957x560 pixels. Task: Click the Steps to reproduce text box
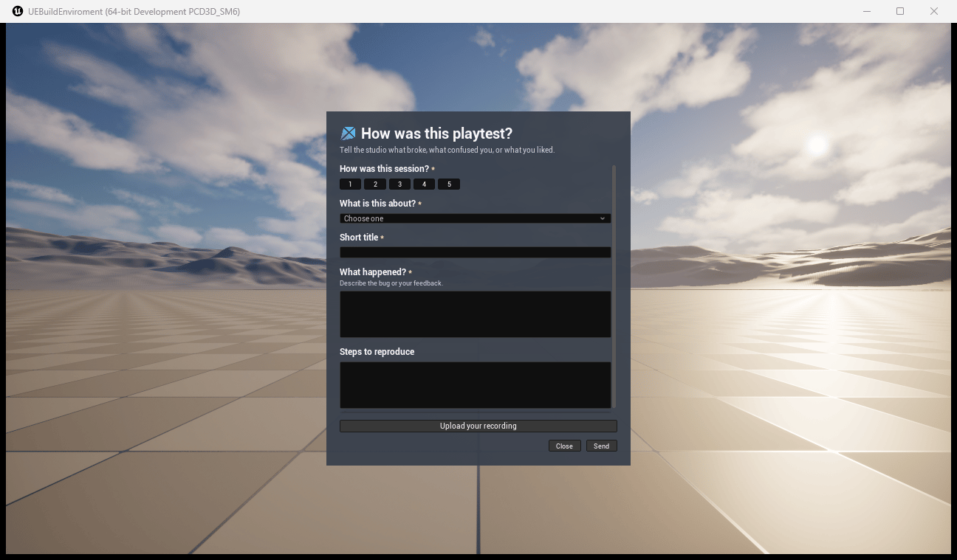pos(475,385)
